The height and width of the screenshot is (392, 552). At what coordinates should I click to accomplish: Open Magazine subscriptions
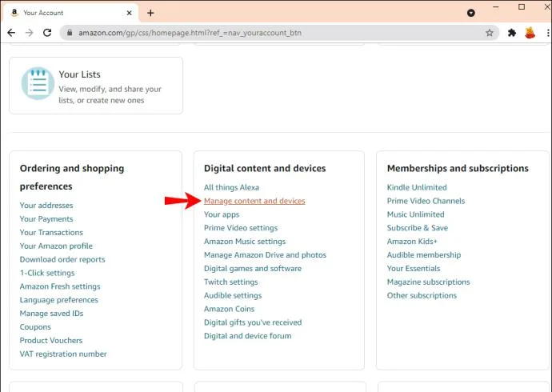[x=429, y=282]
